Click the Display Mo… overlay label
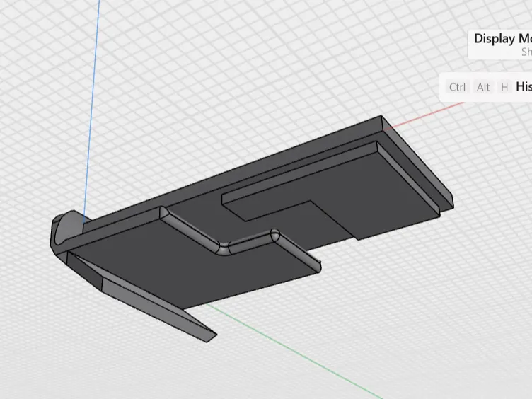Image resolution: width=532 pixels, height=399 pixels. click(503, 39)
